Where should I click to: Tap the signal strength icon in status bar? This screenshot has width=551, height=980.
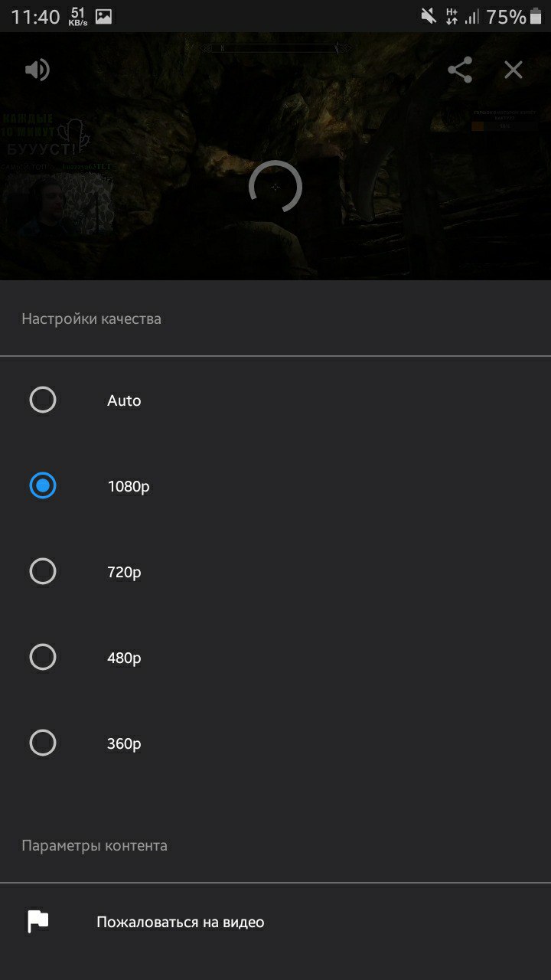[472, 16]
